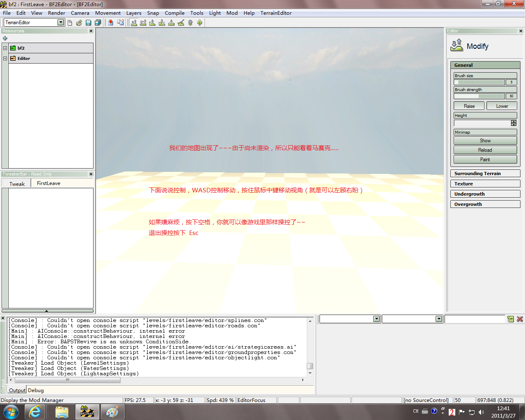Expand the Surrounding Terrain section
Viewport: 525px width, 420px height.
pyautogui.click(x=485, y=173)
